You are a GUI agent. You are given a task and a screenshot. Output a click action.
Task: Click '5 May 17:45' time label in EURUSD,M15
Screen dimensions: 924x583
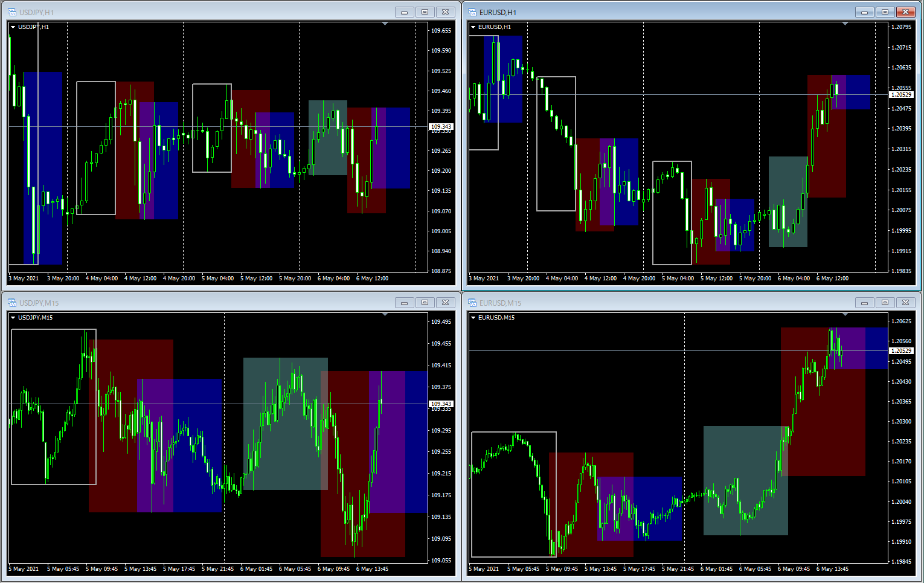pos(639,569)
